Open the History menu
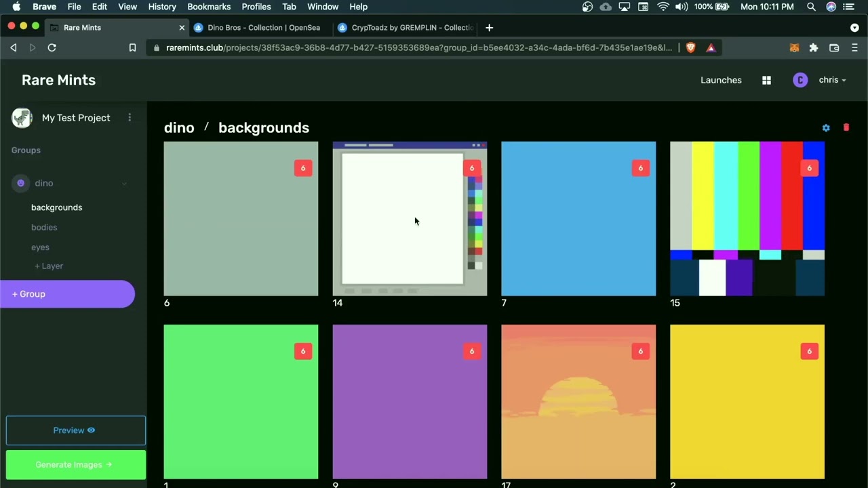This screenshot has height=488, width=868. click(162, 7)
